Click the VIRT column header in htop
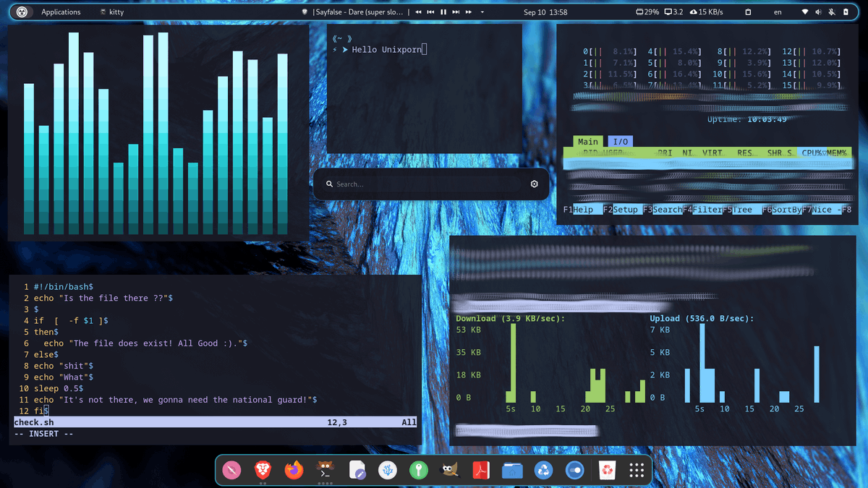 [x=712, y=153]
